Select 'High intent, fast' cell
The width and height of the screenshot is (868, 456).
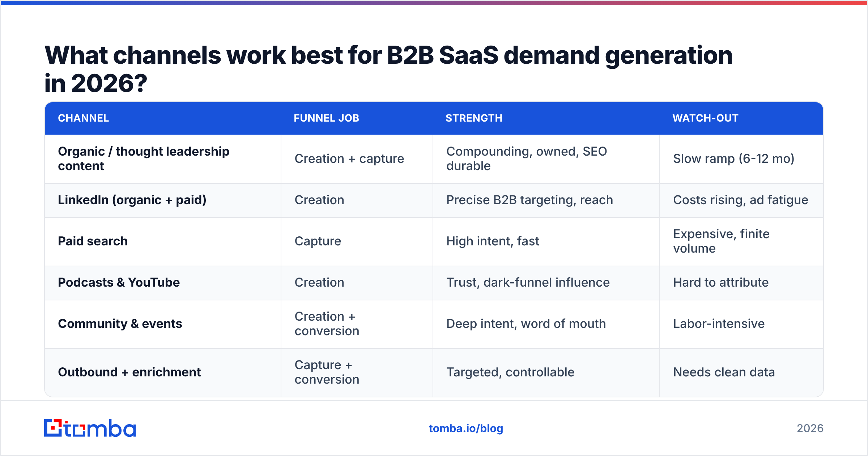[546, 241]
